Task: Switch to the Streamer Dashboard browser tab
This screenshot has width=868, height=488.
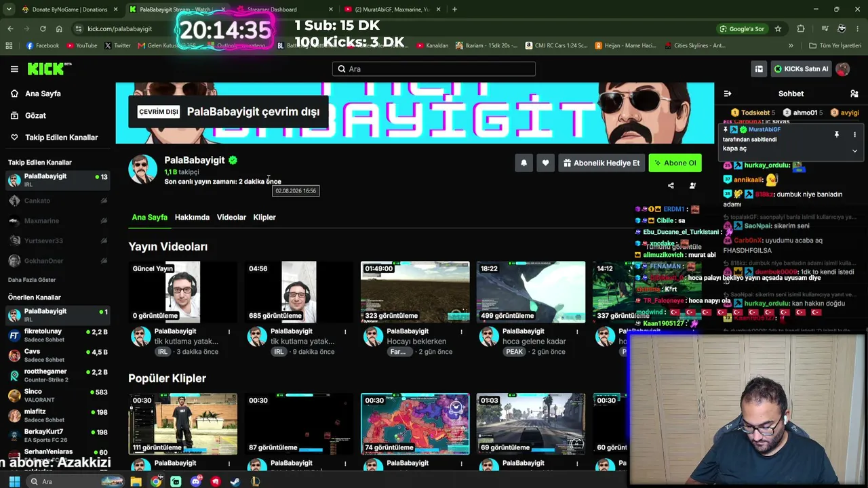Action: click(279, 9)
